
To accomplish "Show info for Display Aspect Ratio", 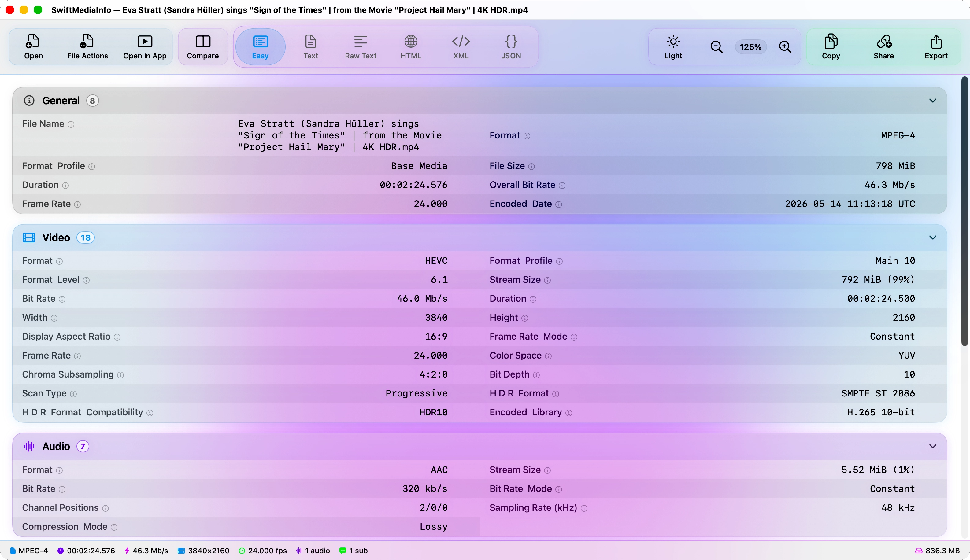I will (x=117, y=337).
